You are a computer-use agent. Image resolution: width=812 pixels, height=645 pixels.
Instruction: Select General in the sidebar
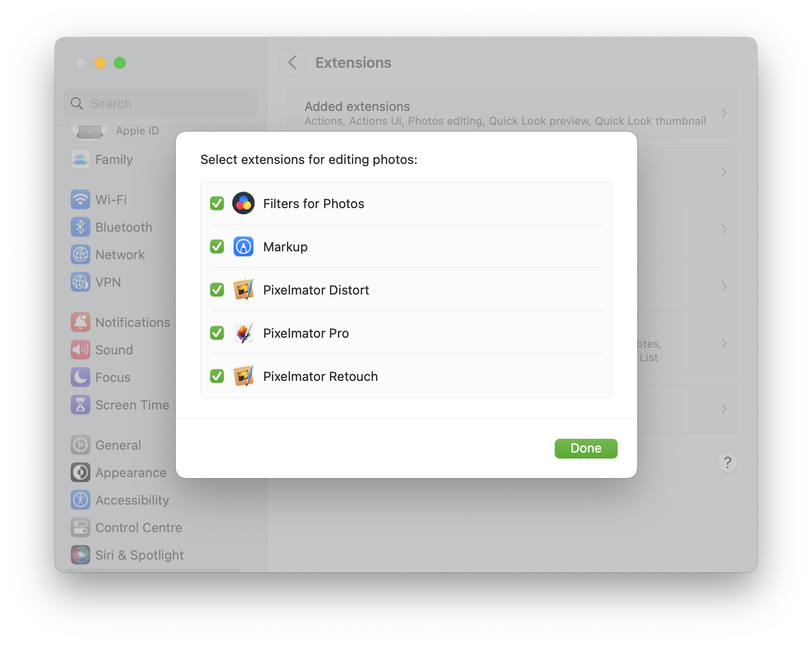pyautogui.click(x=118, y=445)
